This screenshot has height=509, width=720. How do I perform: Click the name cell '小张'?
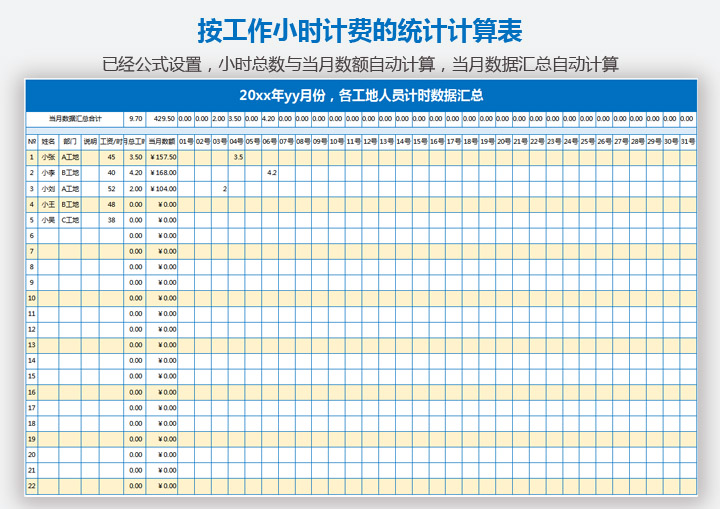click(48, 157)
